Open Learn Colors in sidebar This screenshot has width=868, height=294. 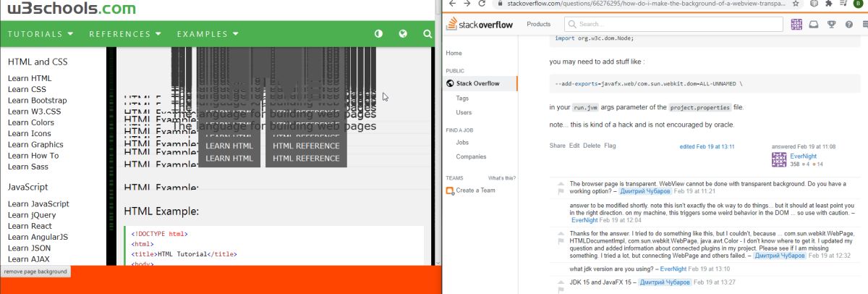(x=31, y=122)
